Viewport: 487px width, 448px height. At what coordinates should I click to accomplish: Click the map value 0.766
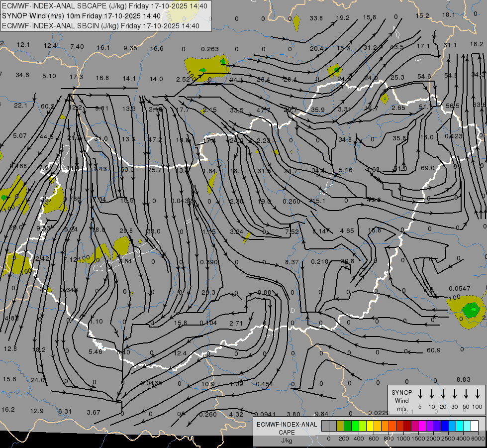(72, 199)
